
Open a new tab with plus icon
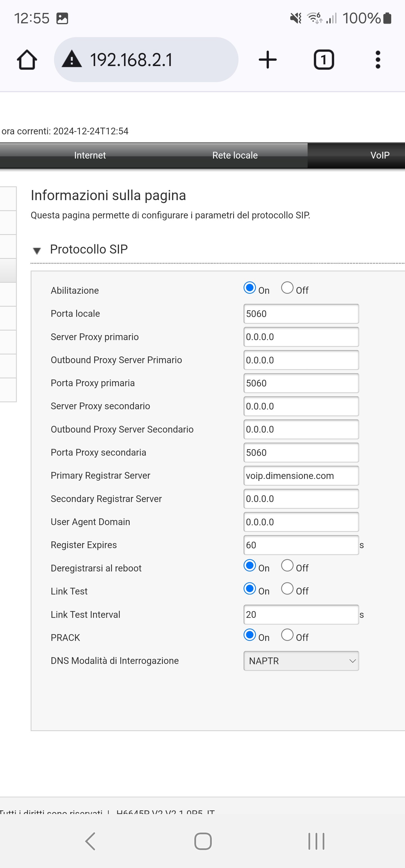pyautogui.click(x=268, y=60)
